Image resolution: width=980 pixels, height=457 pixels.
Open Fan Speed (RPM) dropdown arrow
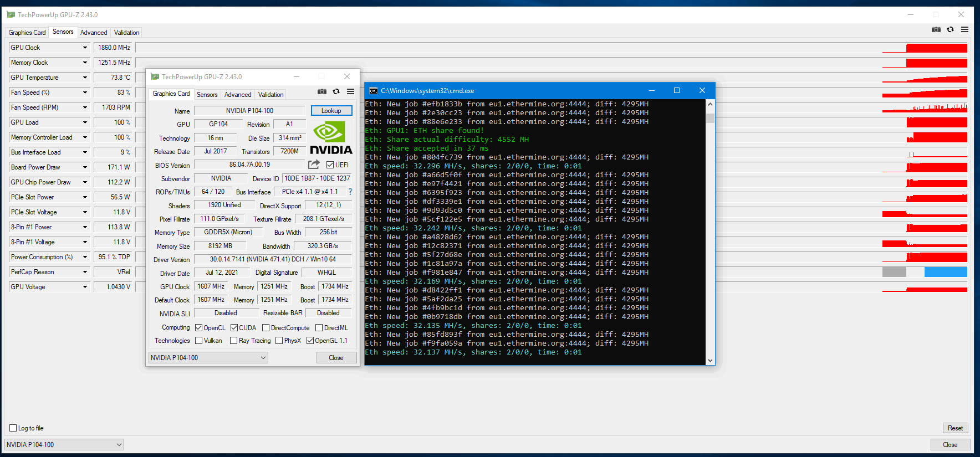tap(85, 107)
